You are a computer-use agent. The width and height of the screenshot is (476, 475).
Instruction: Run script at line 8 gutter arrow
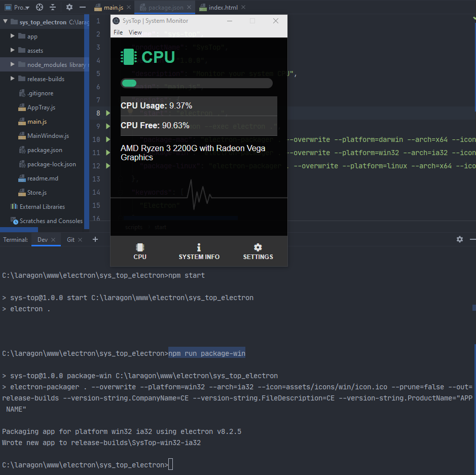click(108, 113)
